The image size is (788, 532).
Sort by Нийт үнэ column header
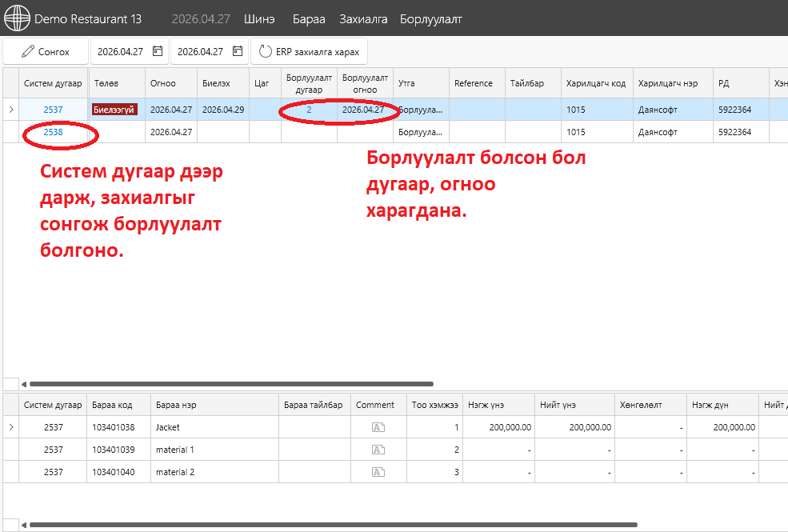coord(574,405)
